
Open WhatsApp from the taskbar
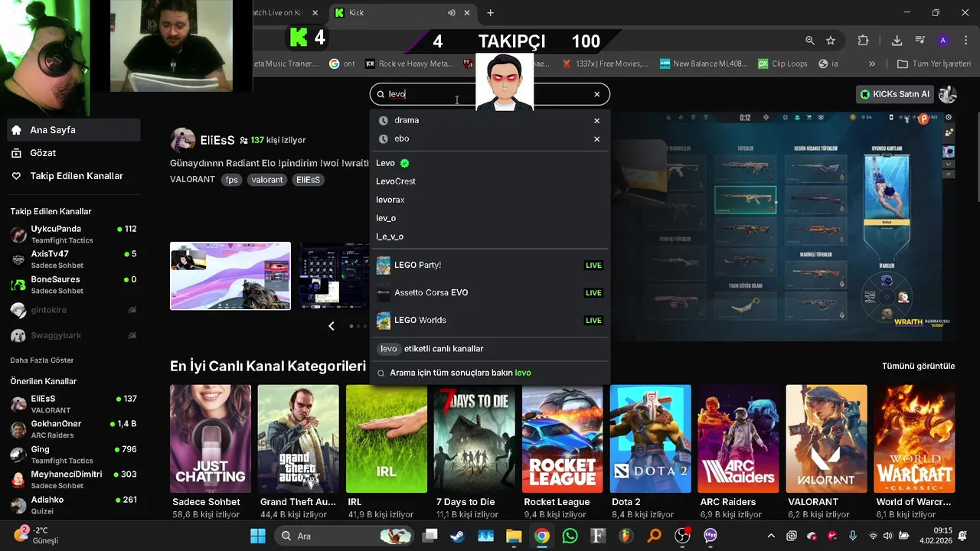click(570, 536)
